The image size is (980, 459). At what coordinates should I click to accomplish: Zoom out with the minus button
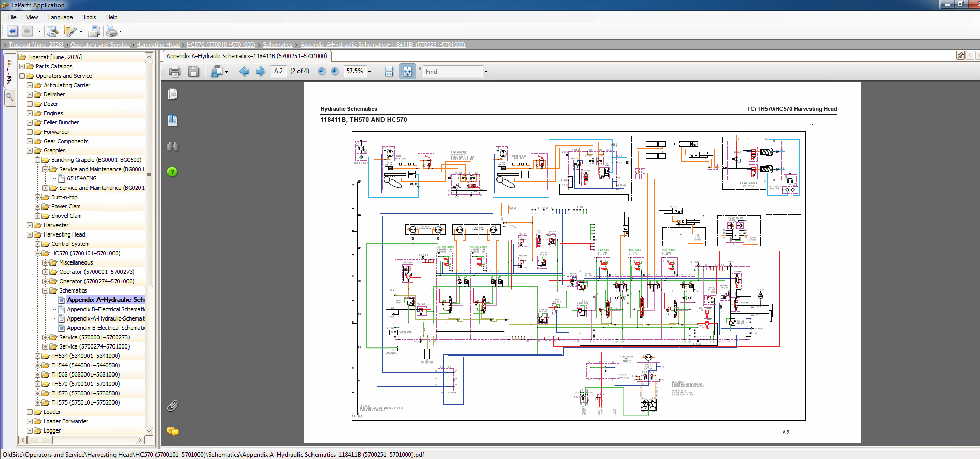tap(322, 72)
